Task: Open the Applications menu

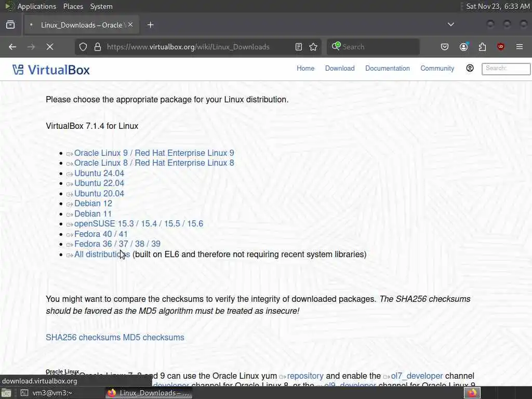Action: (37, 6)
